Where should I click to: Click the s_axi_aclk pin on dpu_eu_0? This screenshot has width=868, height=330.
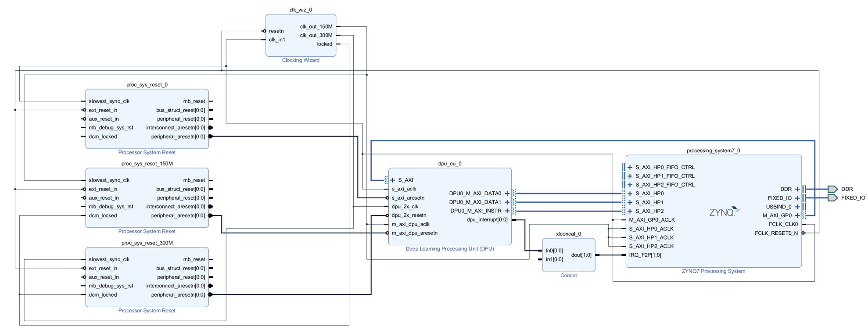404,189
